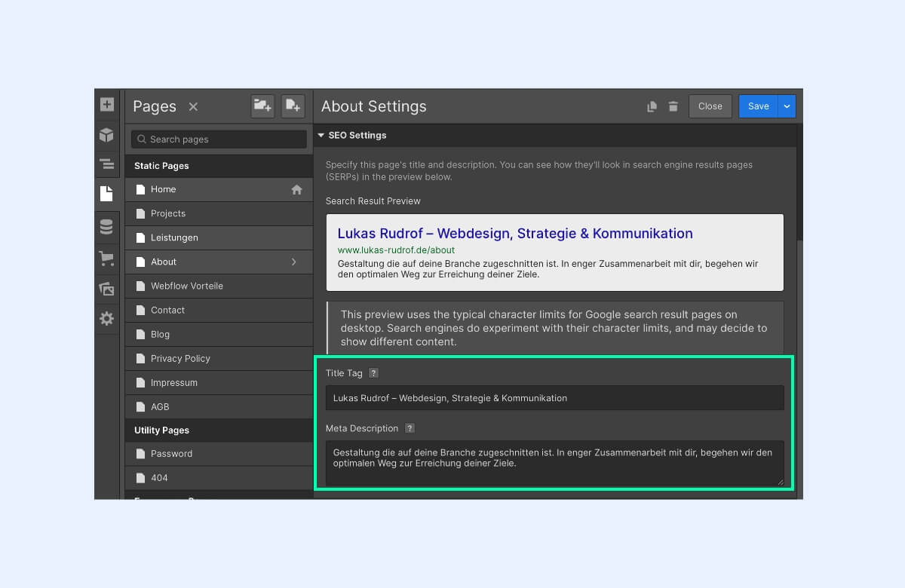Open the Assets panel

(x=106, y=287)
